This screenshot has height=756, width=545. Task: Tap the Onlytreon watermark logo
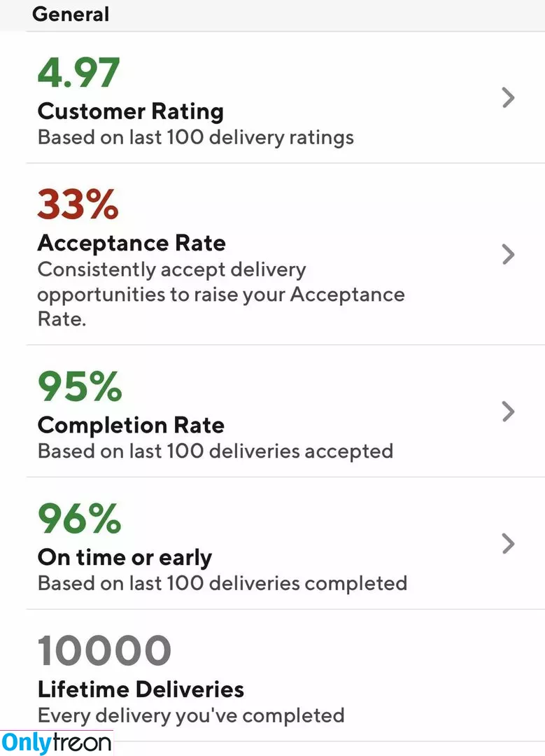pyautogui.click(x=57, y=743)
